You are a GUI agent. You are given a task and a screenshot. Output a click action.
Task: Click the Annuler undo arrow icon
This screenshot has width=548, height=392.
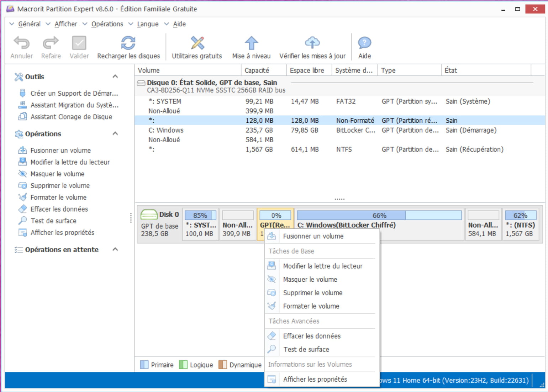(x=22, y=43)
